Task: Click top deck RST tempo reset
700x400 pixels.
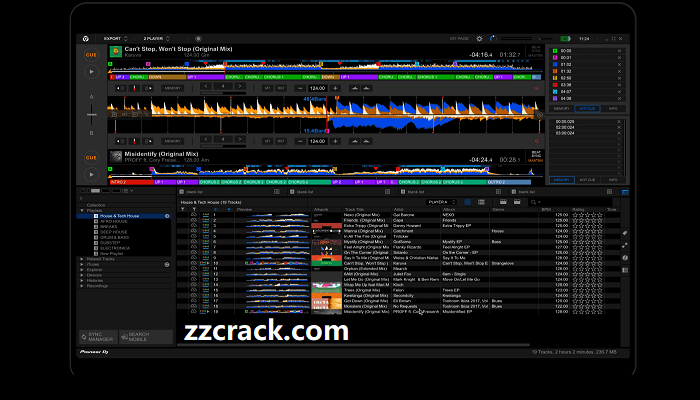Action: [281, 88]
